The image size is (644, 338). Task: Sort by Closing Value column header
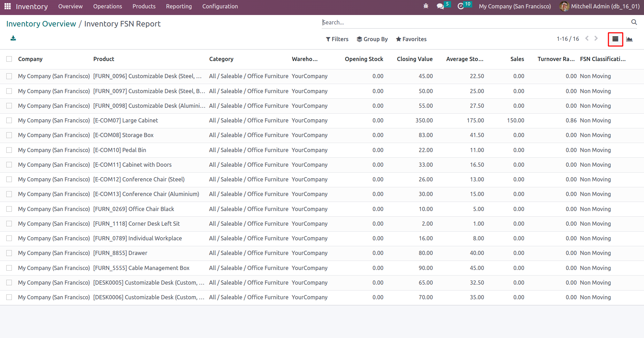(414, 59)
